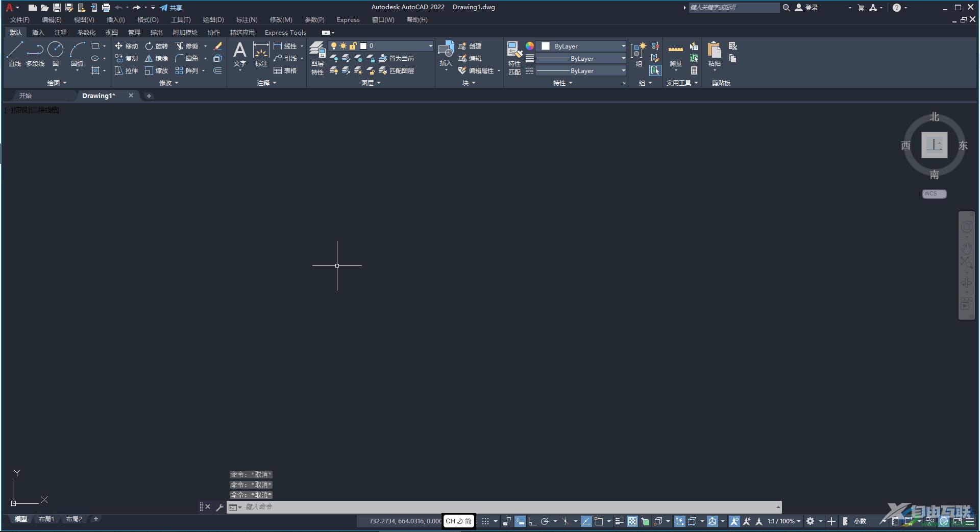The height and width of the screenshot is (532, 980).
Task: Open the annotation scale 1:1 / 100% dropdown
Action: pos(784,521)
